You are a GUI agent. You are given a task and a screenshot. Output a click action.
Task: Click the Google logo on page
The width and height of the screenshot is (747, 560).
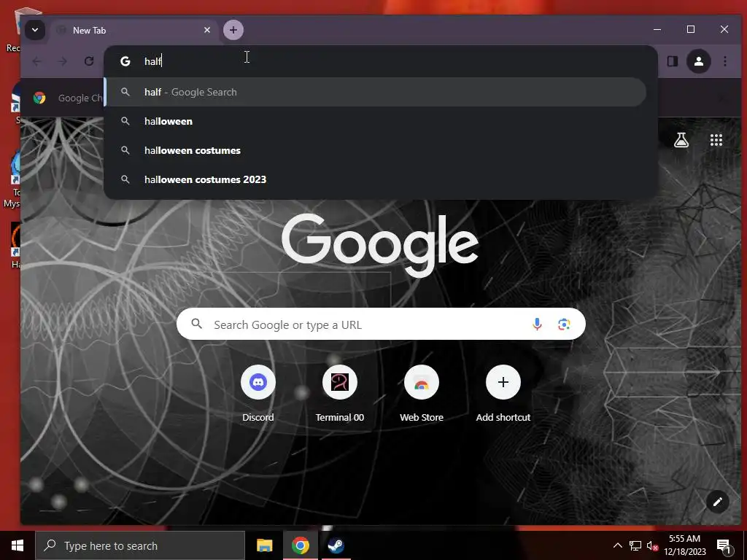pos(379,244)
